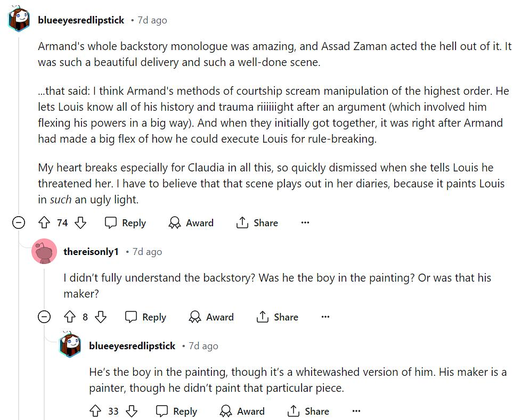Image resolution: width=513 pixels, height=420 pixels.
Task: Downvote the reply with 33 points
Action: coord(131,411)
